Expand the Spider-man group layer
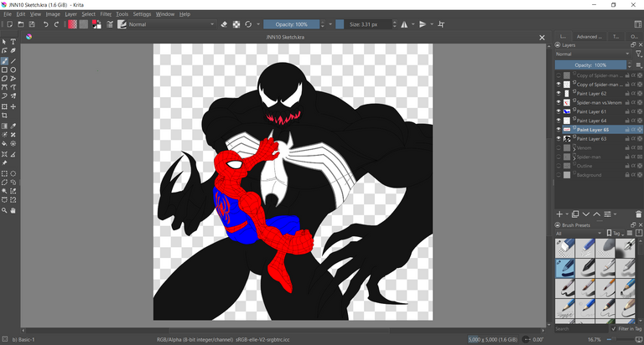Screen dimensions: 644x345 (575, 157)
